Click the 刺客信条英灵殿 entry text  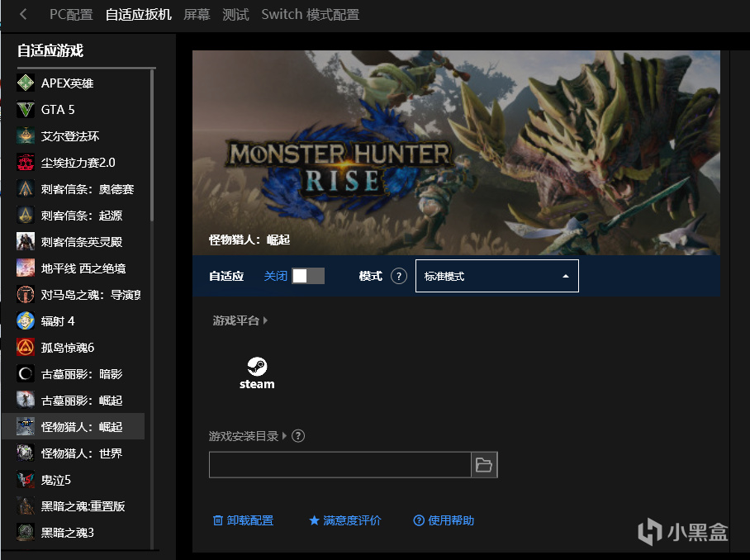pos(82,242)
